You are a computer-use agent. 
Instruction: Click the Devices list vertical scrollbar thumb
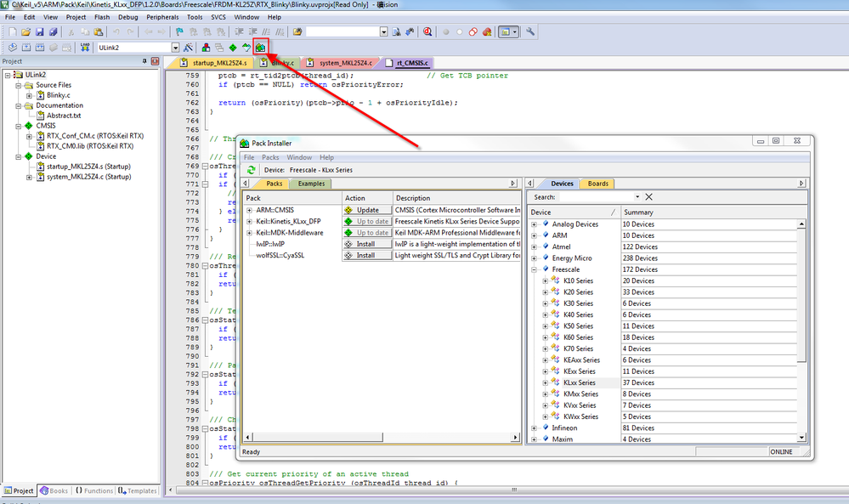(x=801, y=295)
